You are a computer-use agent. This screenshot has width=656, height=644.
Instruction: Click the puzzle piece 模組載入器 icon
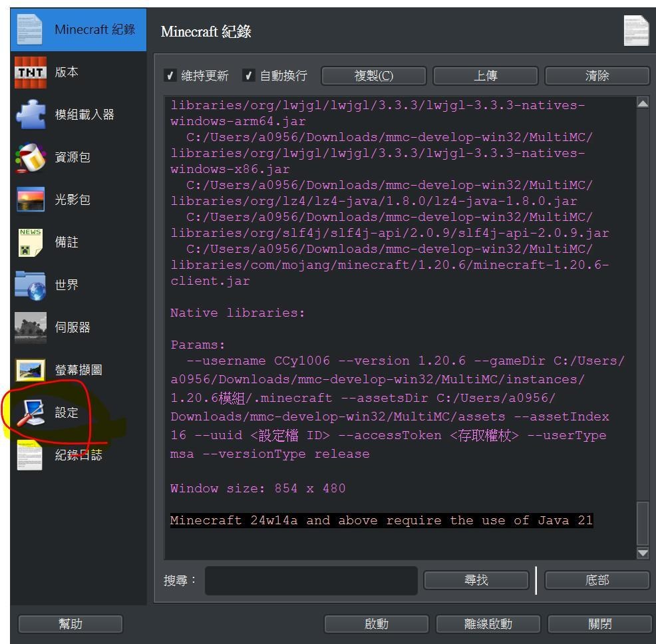[31, 114]
